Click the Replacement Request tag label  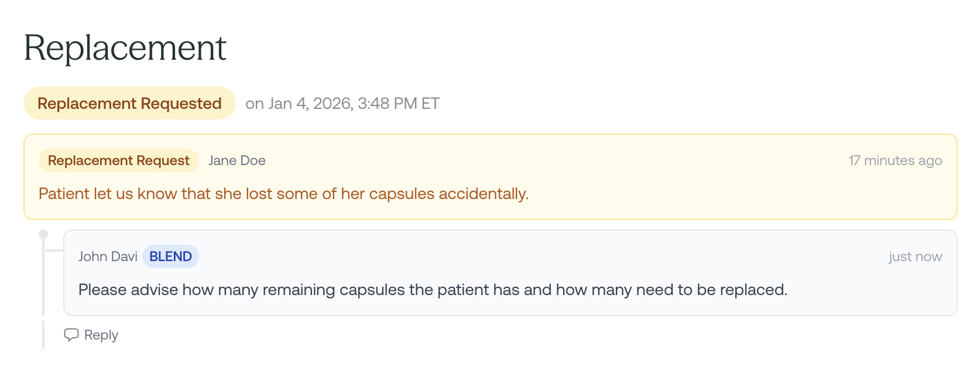tap(119, 160)
